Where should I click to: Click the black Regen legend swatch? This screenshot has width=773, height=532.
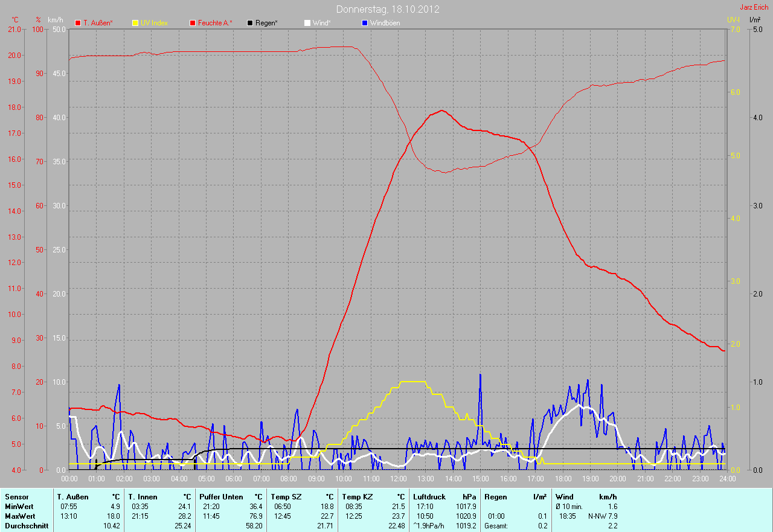[x=250, y=23]
